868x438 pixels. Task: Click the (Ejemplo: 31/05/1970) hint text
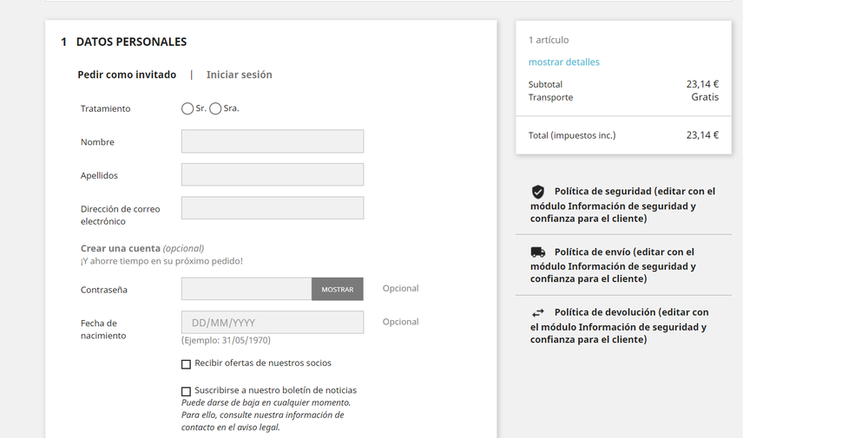(x=226, y=340)
